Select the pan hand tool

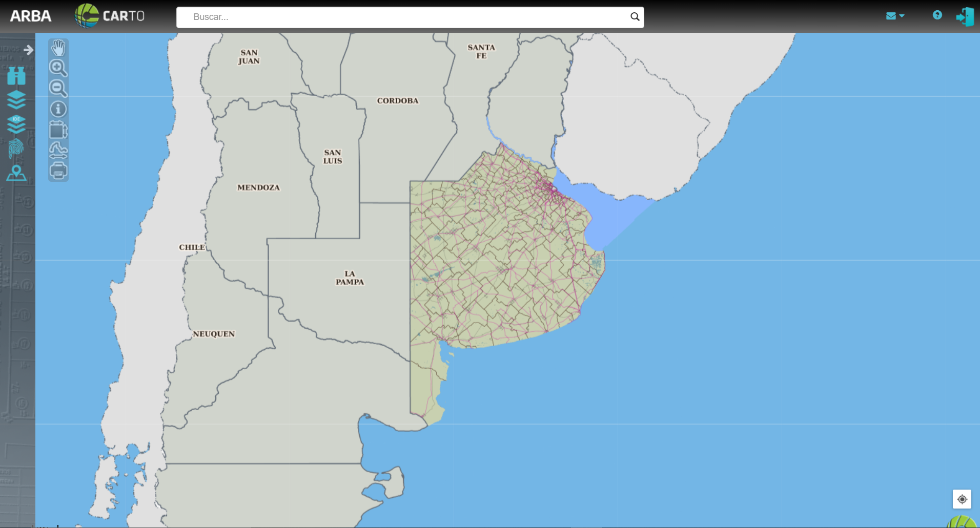pos(58,48)
